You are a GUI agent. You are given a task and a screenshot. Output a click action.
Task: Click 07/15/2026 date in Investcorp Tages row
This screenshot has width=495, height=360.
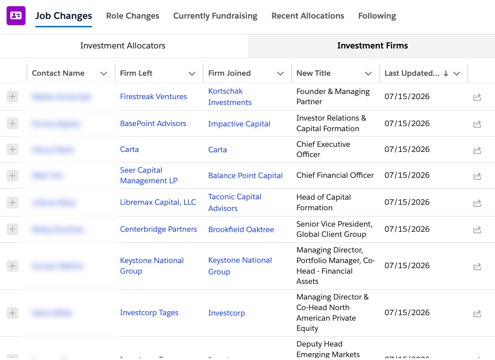(x=407, y=313)
